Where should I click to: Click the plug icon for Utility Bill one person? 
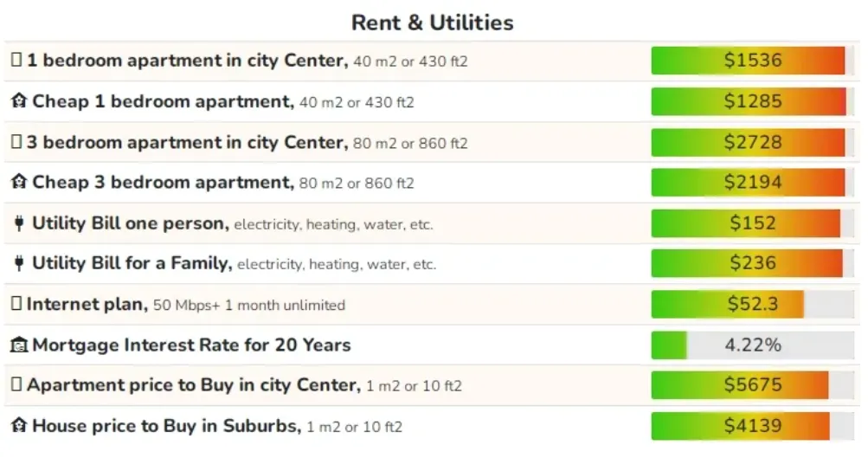[x=19, y=223]
